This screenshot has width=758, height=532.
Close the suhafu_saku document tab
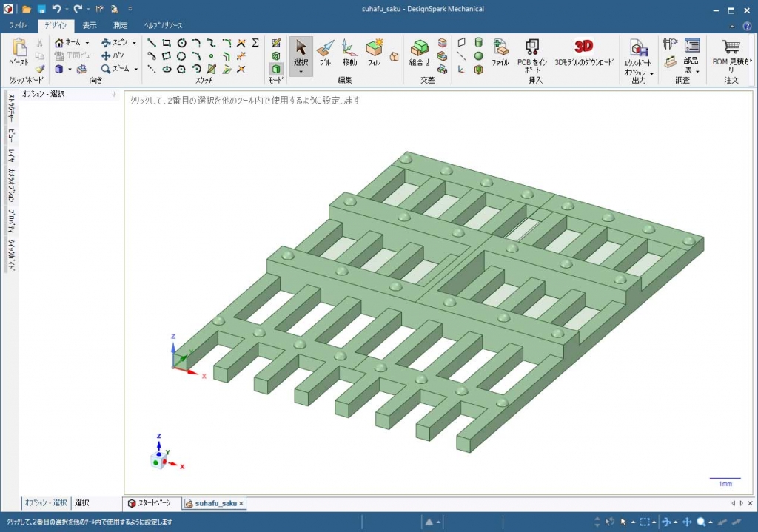(x=241, y=503)
